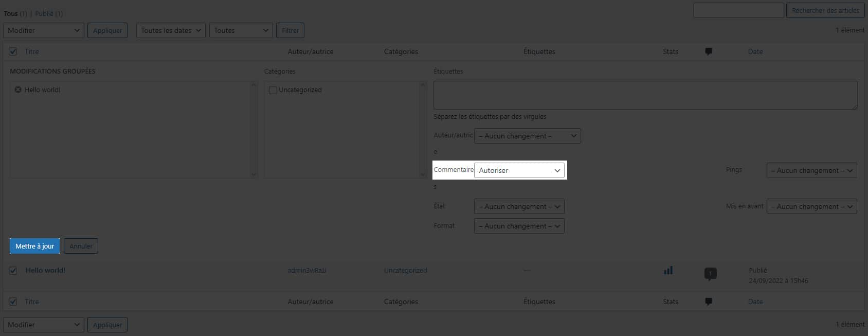Remove Hello world! from bulk edit list
868x336 pixels.
[x=18, y=90]
